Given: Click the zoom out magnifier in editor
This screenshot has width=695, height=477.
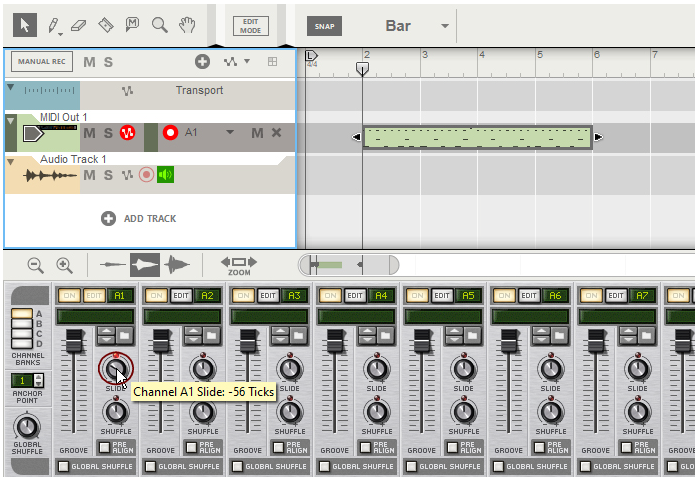Looking at the screenshot, I should click(35, 265).
